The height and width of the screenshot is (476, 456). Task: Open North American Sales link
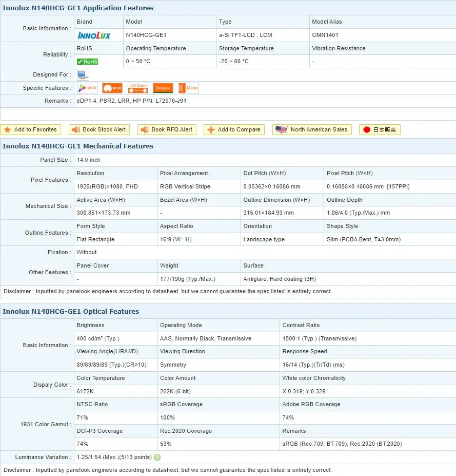312,129
